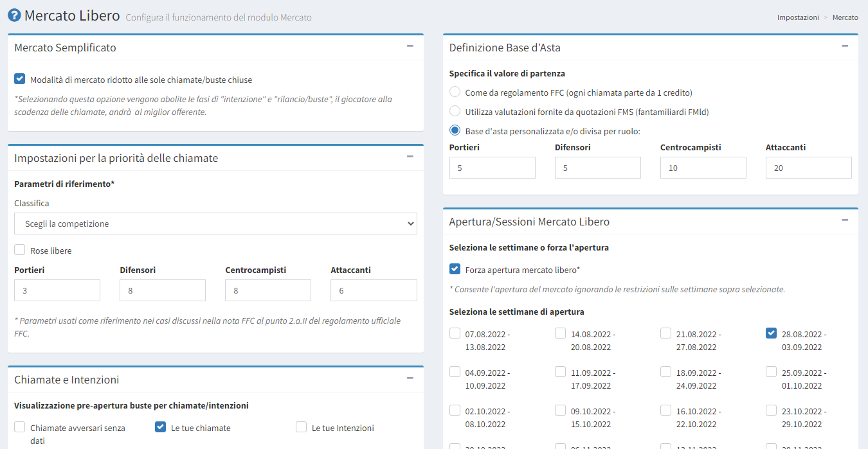The image size is (868, 449).
Task: Open the Scegli la competizione dropdown
Action: tap(215, 224)
